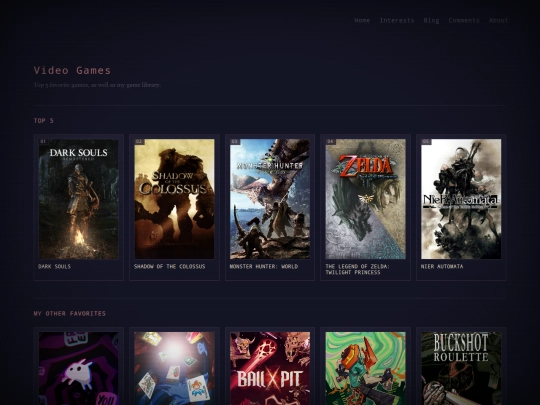Open the About nav link
This screenshot has width=540, height=405.
coord(498,20)
